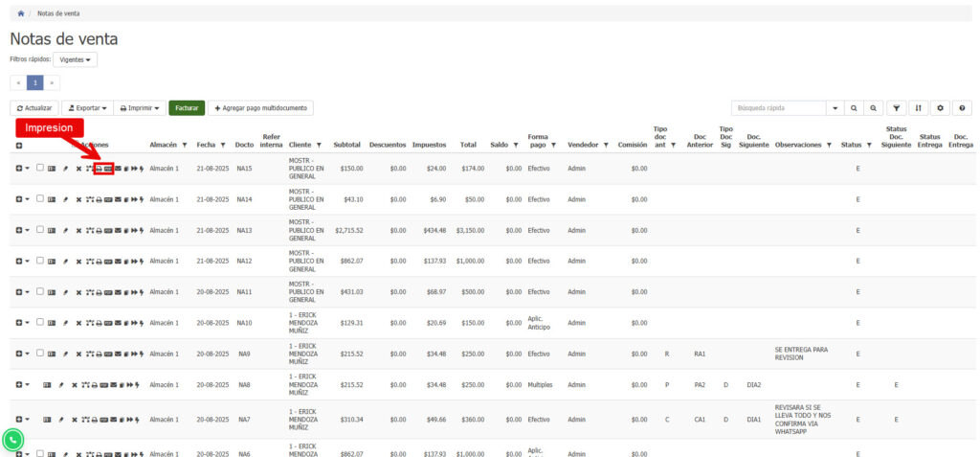This screenshot has width=980, height=457.
Task: Click the subtotal cell $2,715.52
Action: 348,230
